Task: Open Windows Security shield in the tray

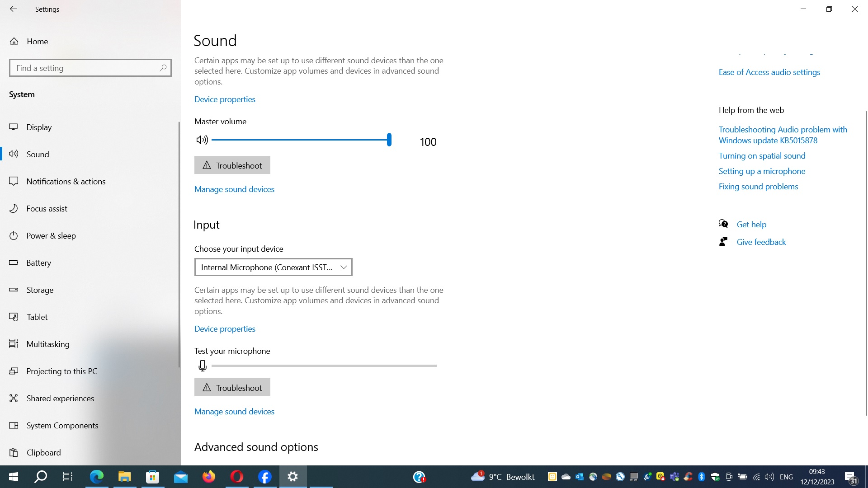Action: (x=715, y=477)
